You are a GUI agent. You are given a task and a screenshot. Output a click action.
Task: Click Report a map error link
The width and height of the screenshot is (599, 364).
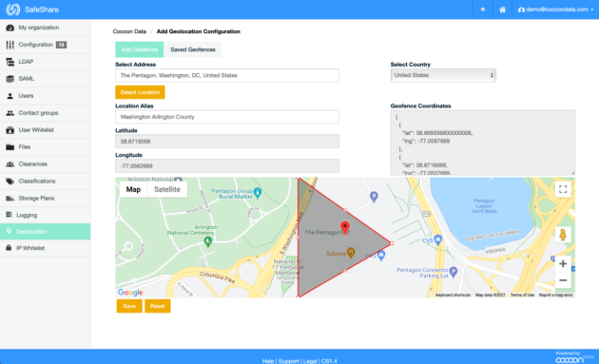coord(555,295)
